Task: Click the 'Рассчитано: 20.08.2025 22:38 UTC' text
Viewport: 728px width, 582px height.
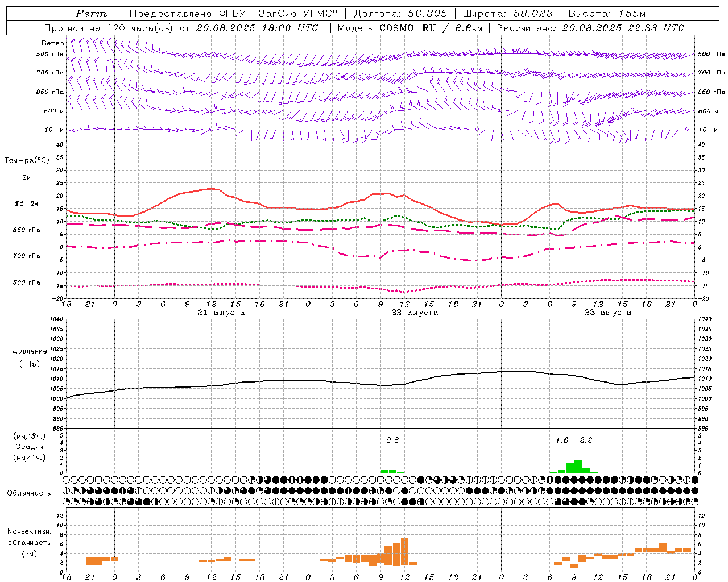Action: pos(590,28)
